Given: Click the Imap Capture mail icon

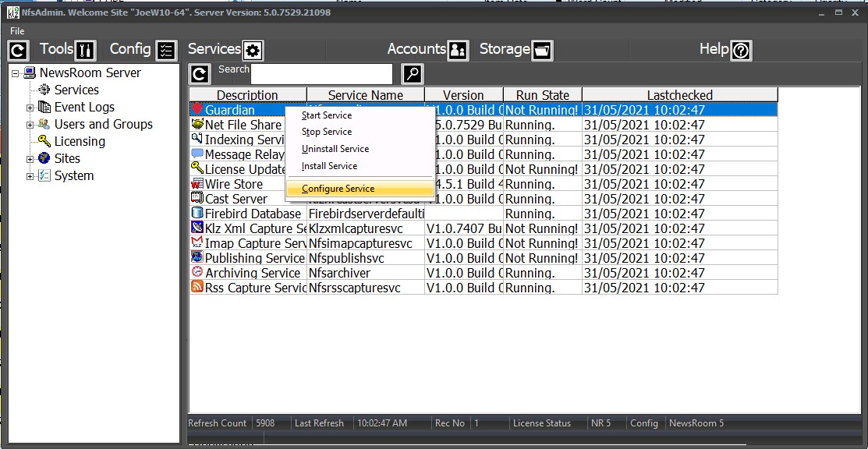Looking at the screenshot, I should tap(197, 242).
